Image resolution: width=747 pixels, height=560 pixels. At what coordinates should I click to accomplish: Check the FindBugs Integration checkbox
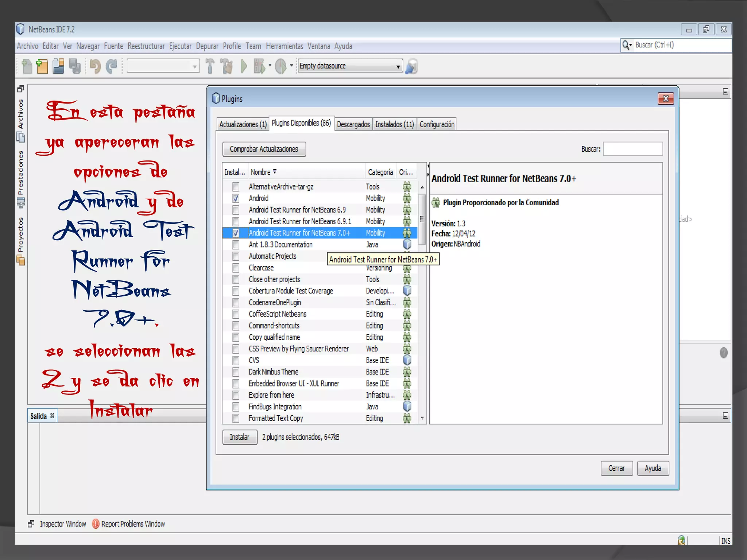(236, 407)
